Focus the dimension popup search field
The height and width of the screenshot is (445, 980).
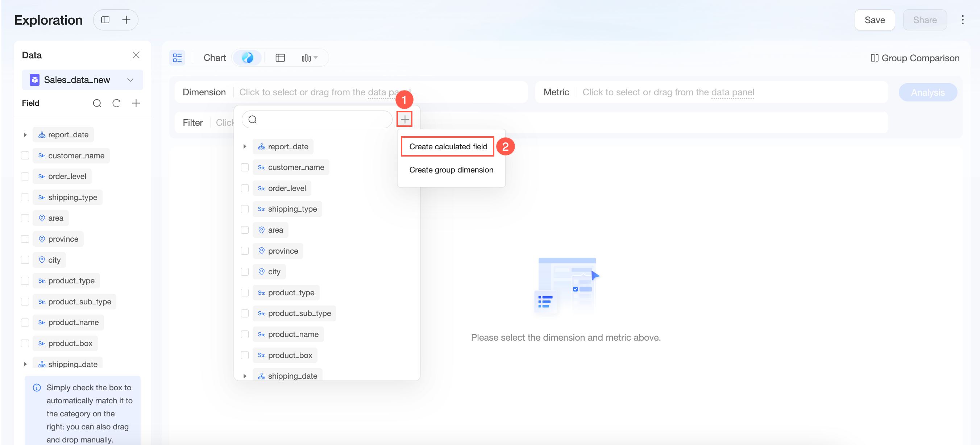[317, 120]
